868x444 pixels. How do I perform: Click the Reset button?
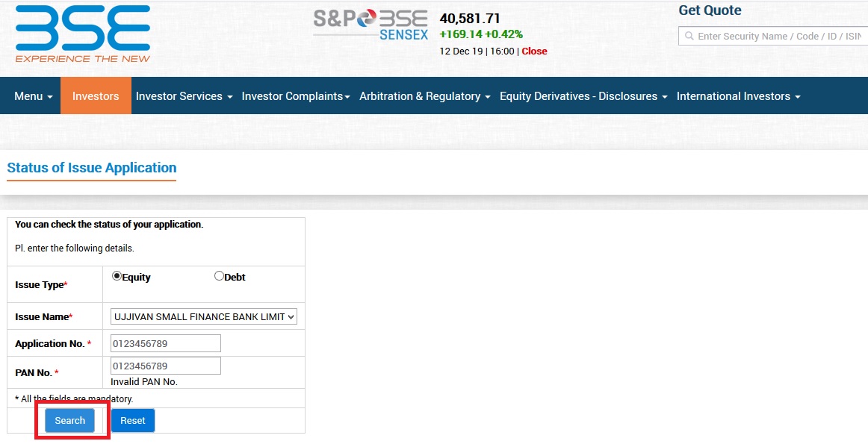133,421
